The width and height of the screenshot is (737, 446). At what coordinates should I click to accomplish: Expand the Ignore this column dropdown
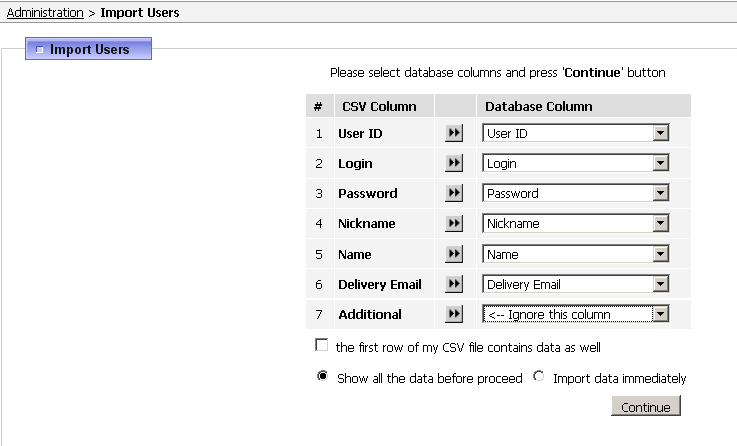575,314
